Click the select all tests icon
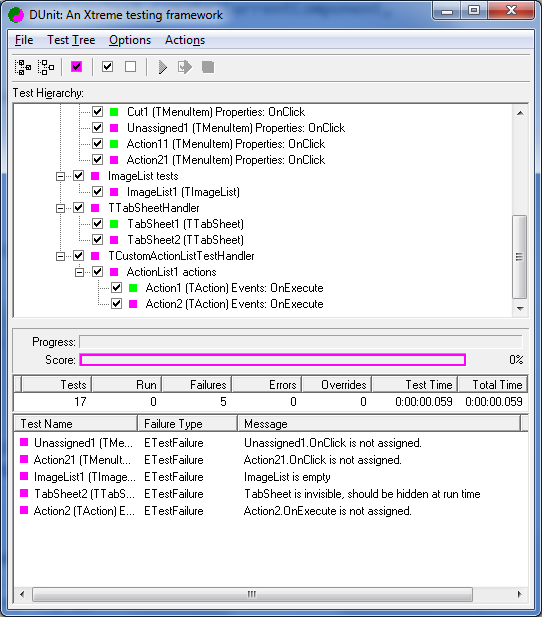The height and width of the screenshot is (617, 542). (x=107, y=67)
